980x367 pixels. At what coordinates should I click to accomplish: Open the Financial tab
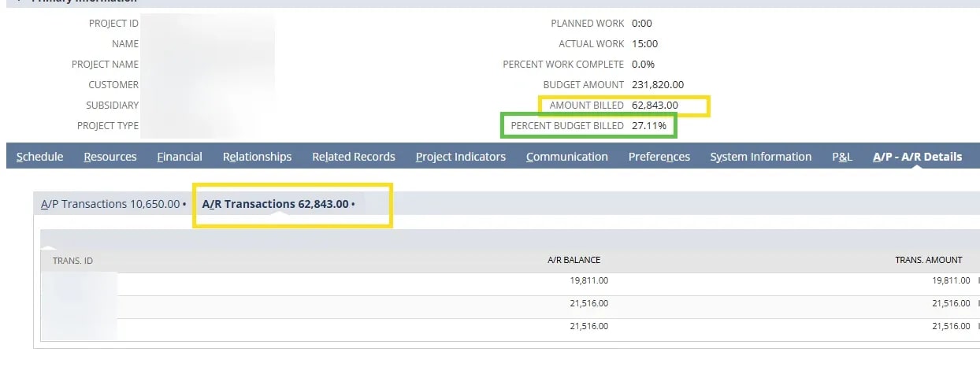tap(180, 157)
